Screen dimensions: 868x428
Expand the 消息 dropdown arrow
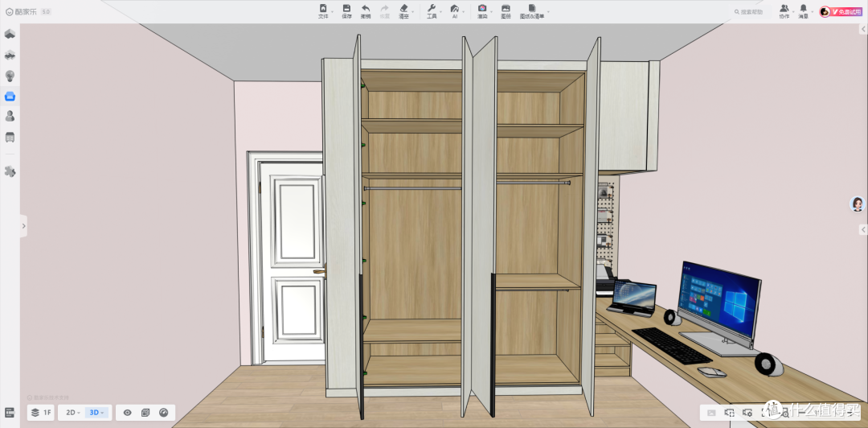[x=812, y=11]
